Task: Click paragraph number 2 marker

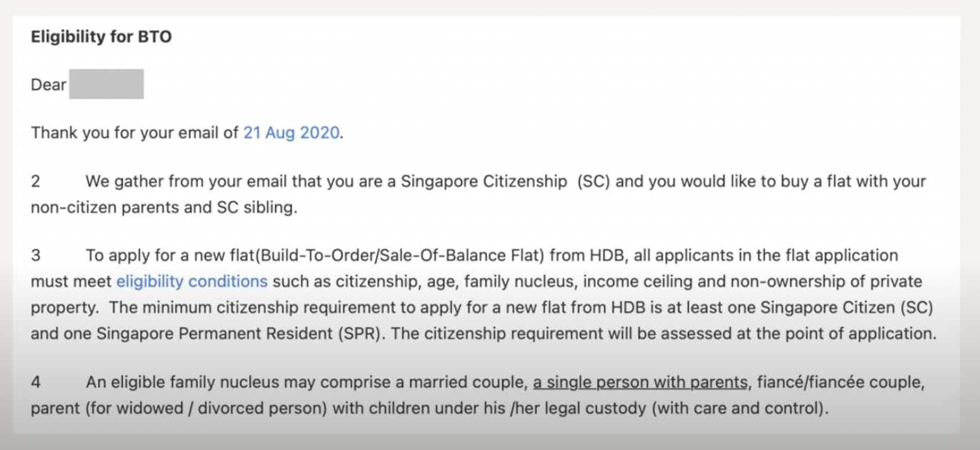Action: (36, 181)
